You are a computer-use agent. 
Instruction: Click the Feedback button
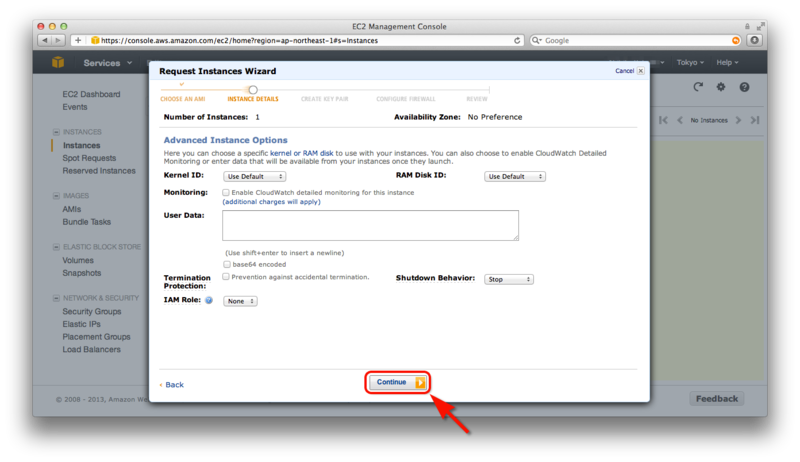[717, 399]
